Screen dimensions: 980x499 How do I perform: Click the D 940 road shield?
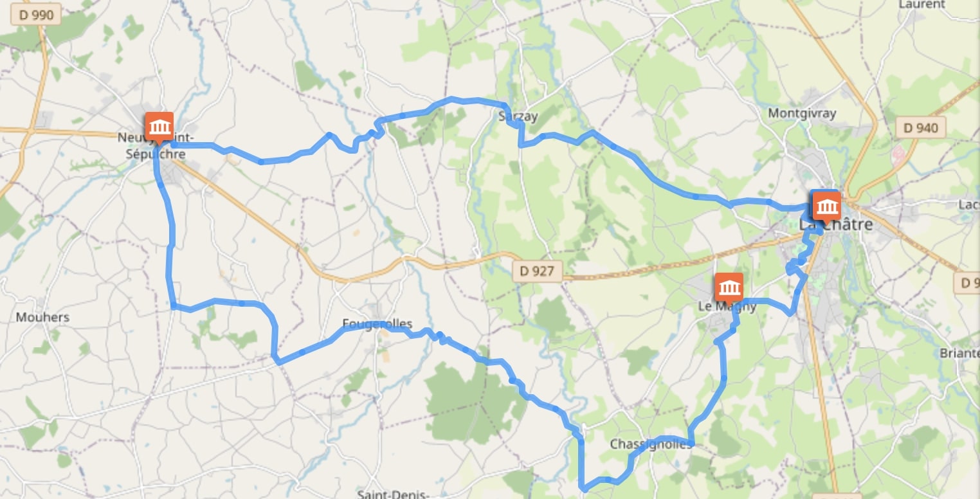pos(921,127)
